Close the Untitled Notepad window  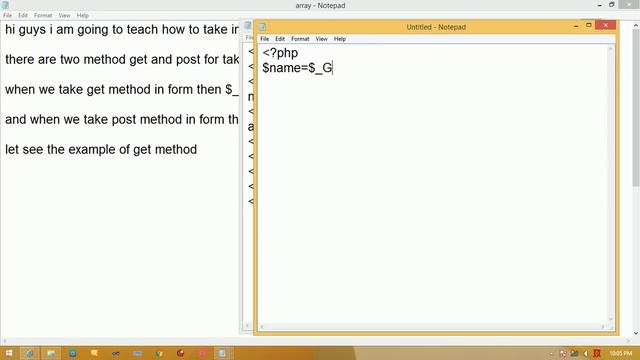point(605,25)
